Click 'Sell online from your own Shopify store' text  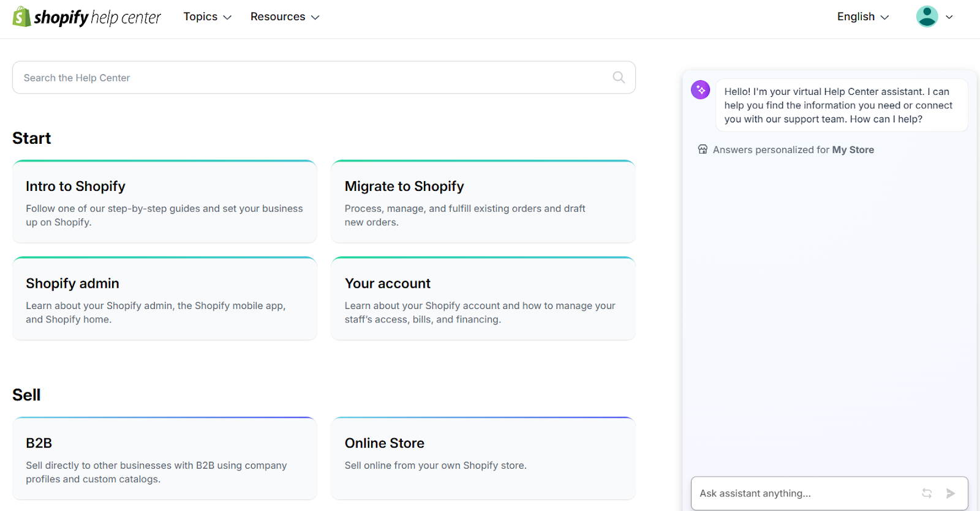(x=435, y=465)
